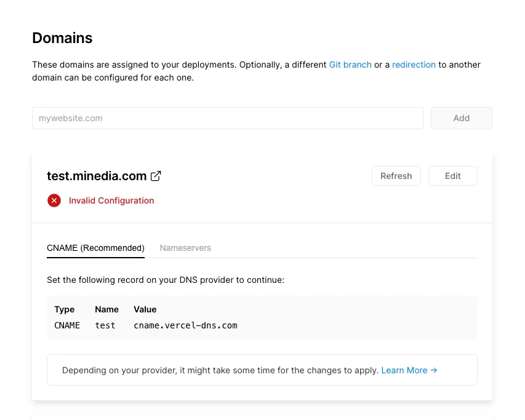
Task: Click the test record name cell
Action: pos(105,325)
